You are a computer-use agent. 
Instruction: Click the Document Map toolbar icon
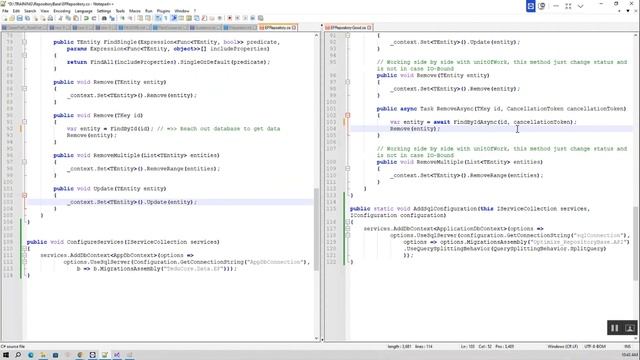point(189,18)
